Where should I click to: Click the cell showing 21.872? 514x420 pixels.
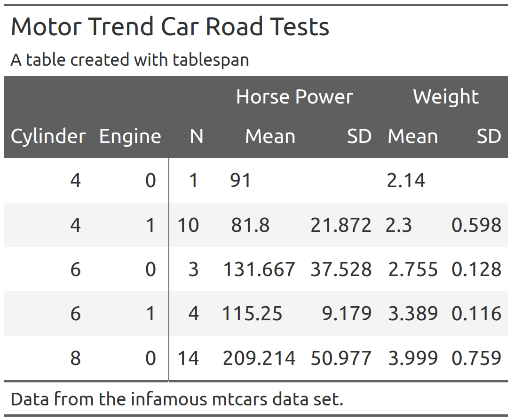pyautogui.click(x=341, y=225)
